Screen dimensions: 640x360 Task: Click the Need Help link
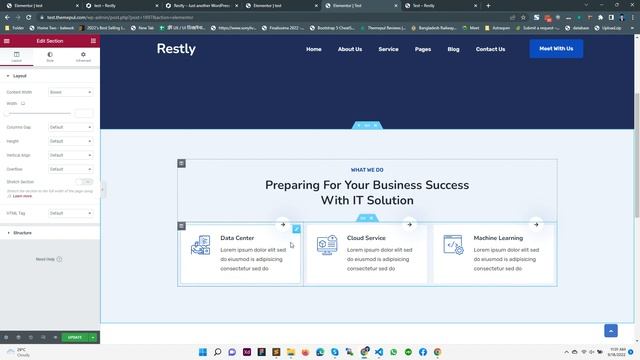pyautogui.click(x=49, y=259)
